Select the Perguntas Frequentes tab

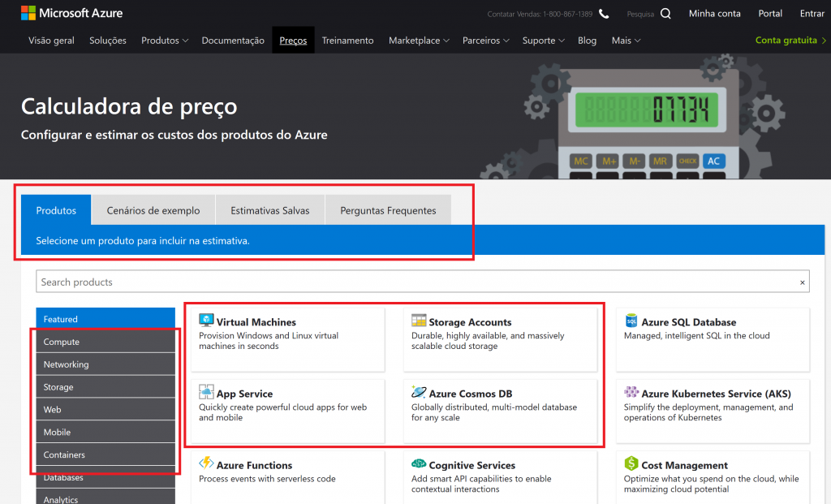click(x=388, y=210)
